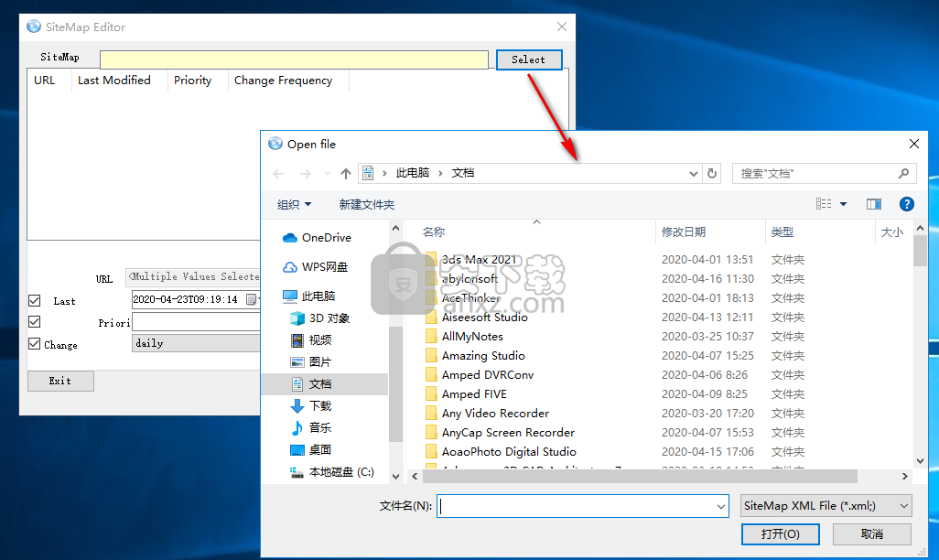This screenshot has width=939, height=560.
Task: Focus the Priority value field
Action: point(196,322)
